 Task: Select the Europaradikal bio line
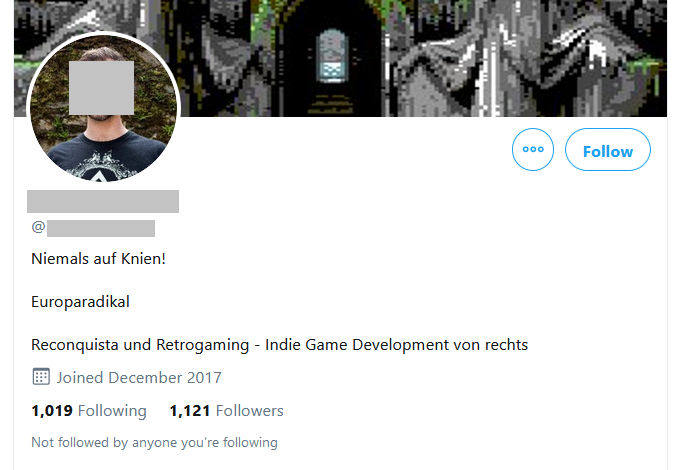point(80,302)
